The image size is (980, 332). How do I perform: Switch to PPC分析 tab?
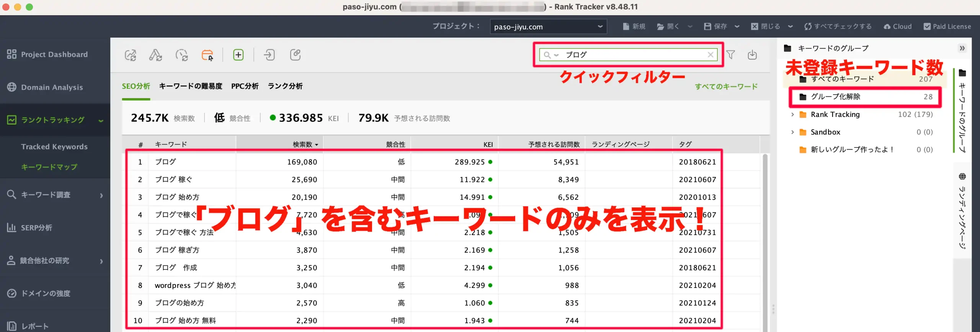pyautogui.click(x=245, y=86)
